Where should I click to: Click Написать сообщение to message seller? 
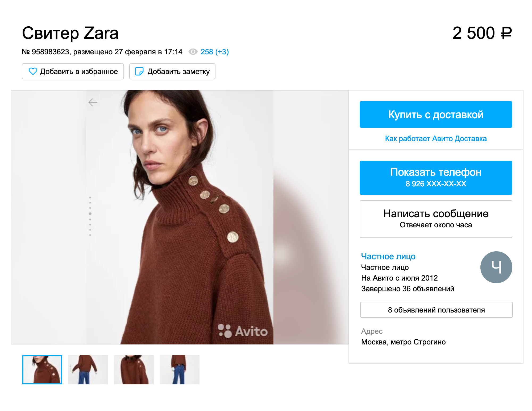(436, 219)
